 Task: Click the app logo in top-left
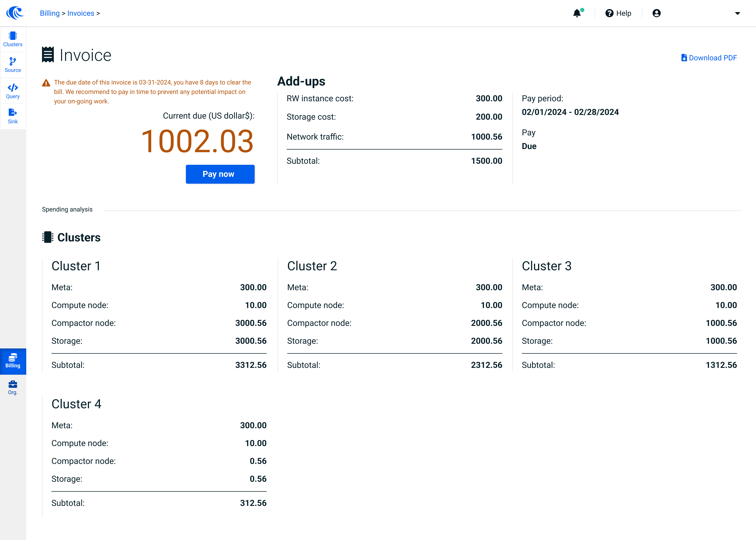coord(15,13)
